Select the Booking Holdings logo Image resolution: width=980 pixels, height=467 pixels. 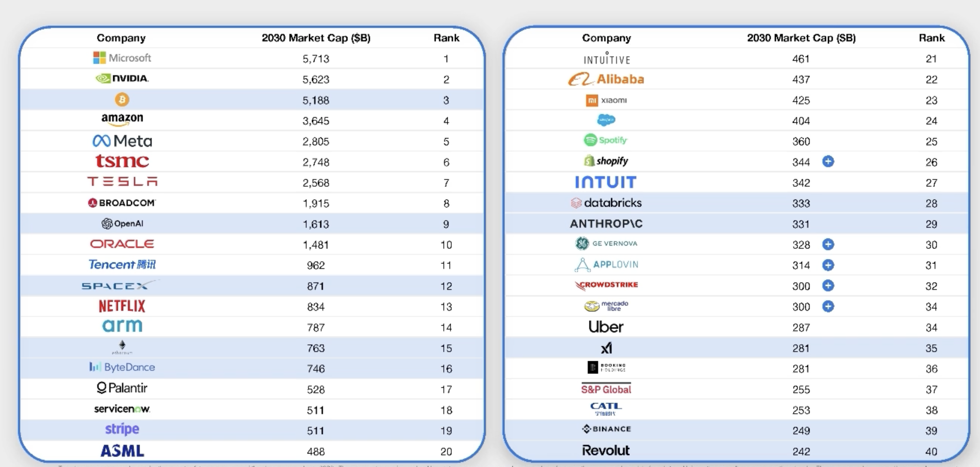(606, 368)
